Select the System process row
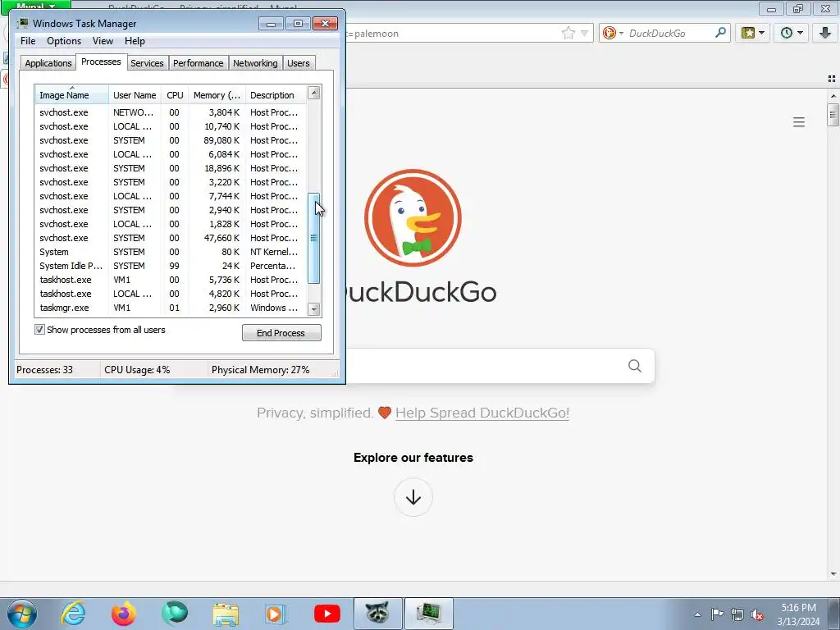Image resolution: width=840 pixels, height=630 pixels. tap(171, 252)
